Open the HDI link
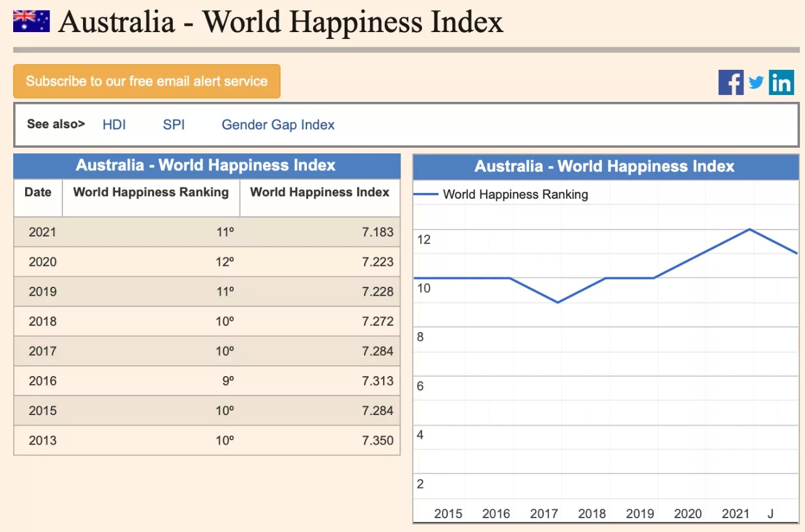 [x=114, y=125]
